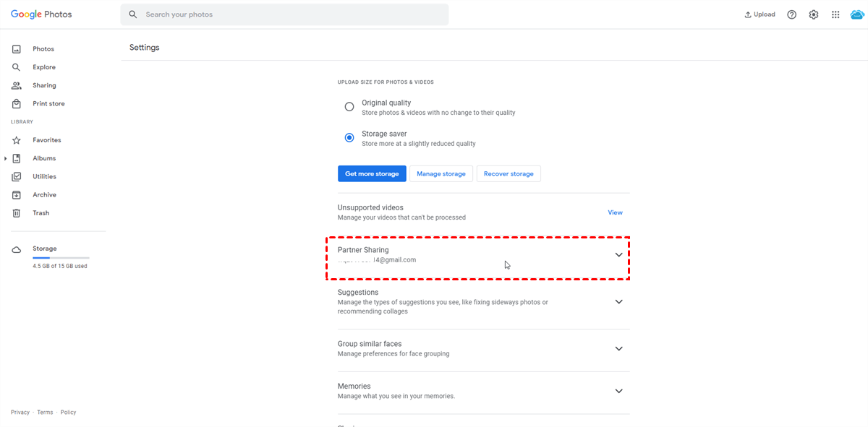868x427 pixels.
Task: Click the Search your photos field
Action: tap(284, 14)
